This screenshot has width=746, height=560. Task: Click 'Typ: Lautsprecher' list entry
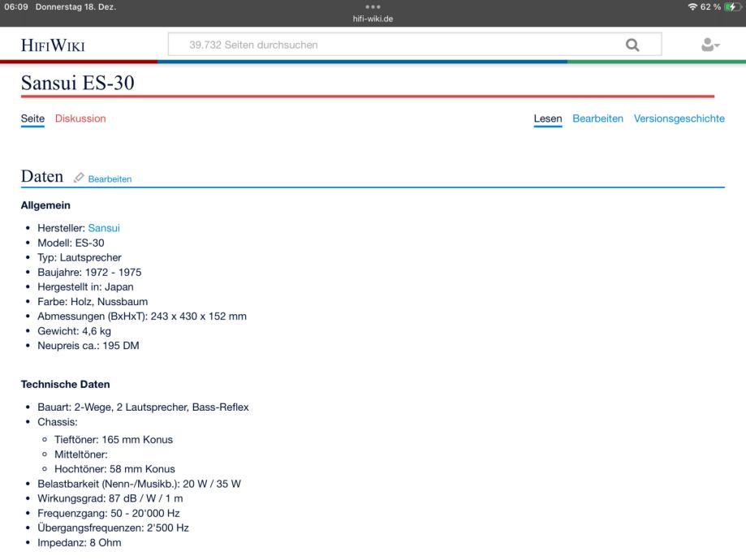(x=80, y=257)
